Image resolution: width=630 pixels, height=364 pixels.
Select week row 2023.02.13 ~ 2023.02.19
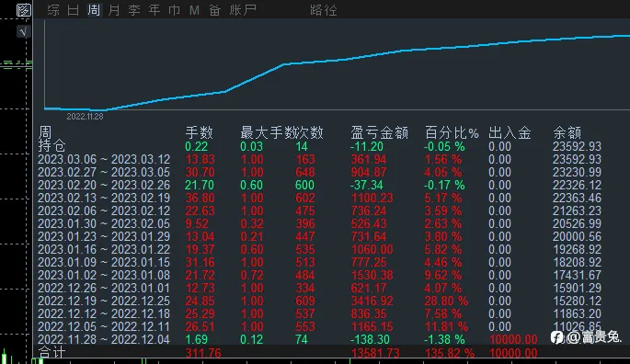[104, 198]
